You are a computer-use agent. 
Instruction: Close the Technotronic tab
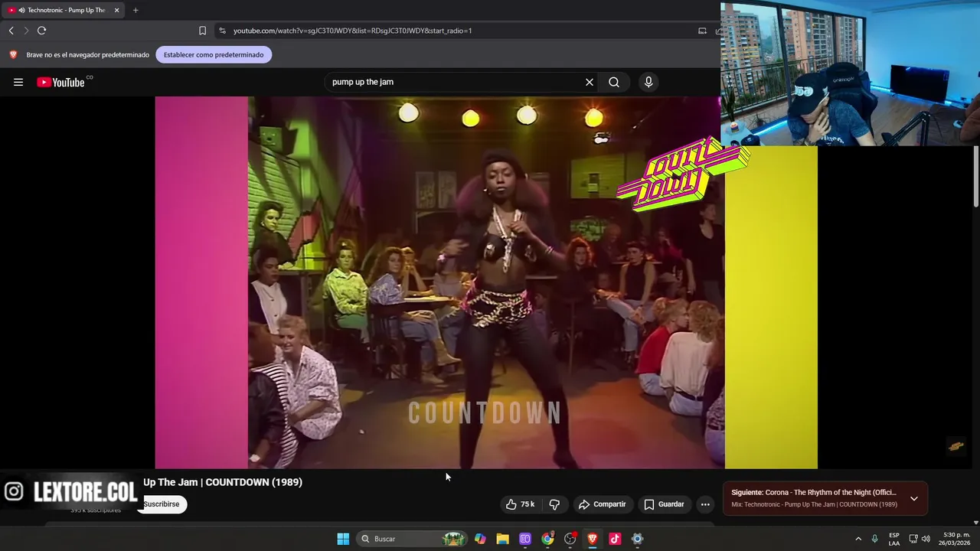click(116, 10)
